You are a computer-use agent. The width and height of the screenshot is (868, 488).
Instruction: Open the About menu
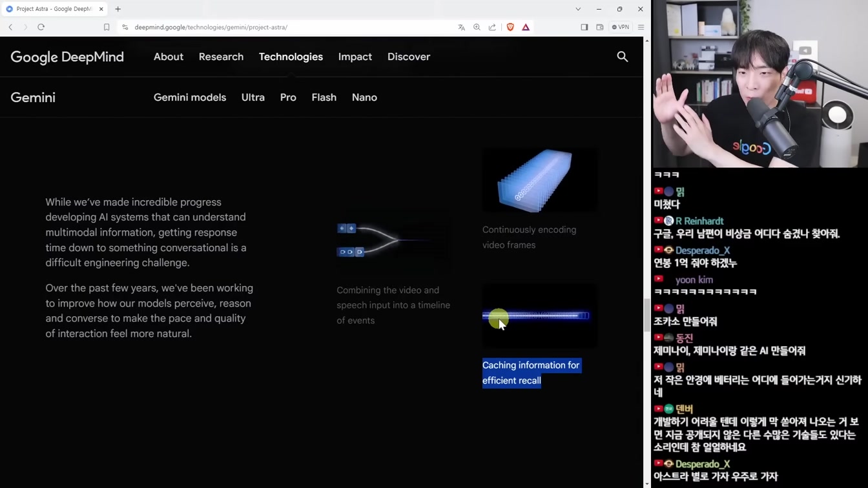point(169,57)
